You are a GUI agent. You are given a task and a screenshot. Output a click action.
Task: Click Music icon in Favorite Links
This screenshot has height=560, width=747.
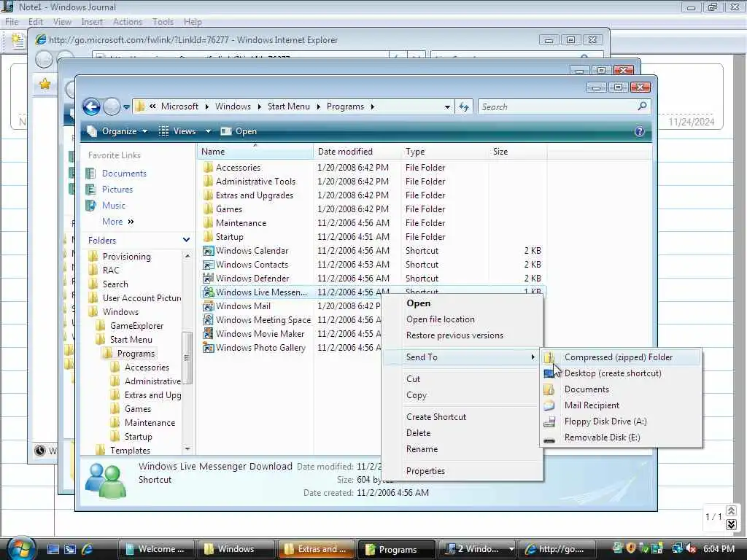pos(90,205)
